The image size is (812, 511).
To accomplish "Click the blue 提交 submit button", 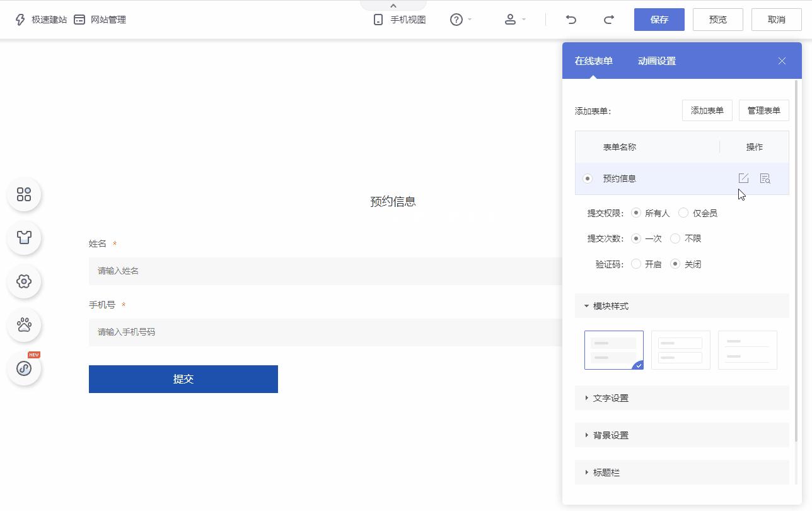I will (x=183, y=379).
